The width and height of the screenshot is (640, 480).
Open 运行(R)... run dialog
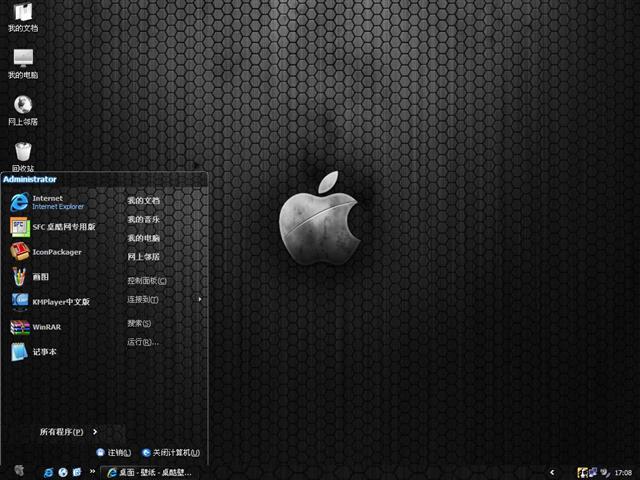(x=143, y=342)
